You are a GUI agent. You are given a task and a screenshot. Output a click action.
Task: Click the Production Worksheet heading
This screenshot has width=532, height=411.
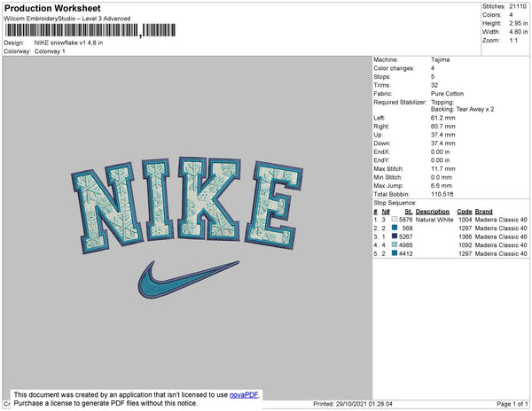[52, 8]
